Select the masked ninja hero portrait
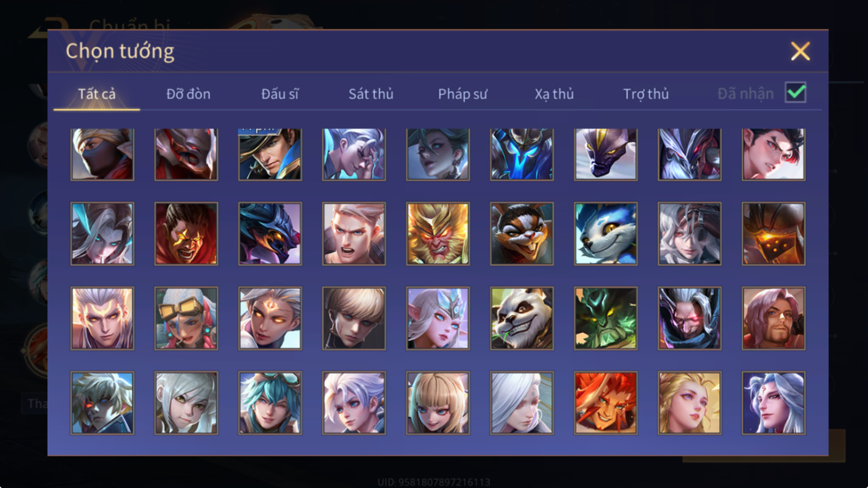The image size is (868, 488). [102, 155]
